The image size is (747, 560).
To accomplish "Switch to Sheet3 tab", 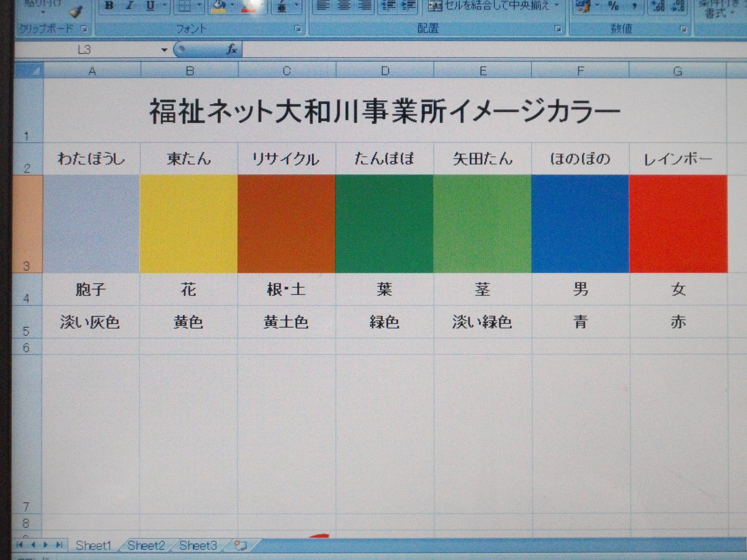I will tap(198, 545).
